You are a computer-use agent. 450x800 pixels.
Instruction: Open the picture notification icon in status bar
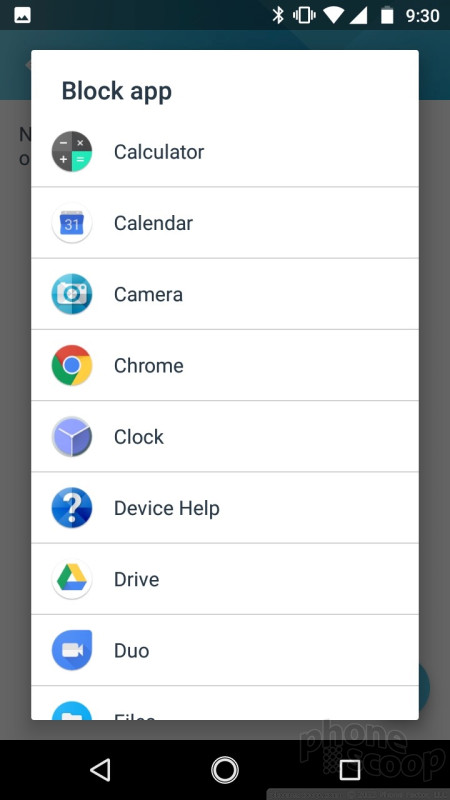[x=22, y=16]
